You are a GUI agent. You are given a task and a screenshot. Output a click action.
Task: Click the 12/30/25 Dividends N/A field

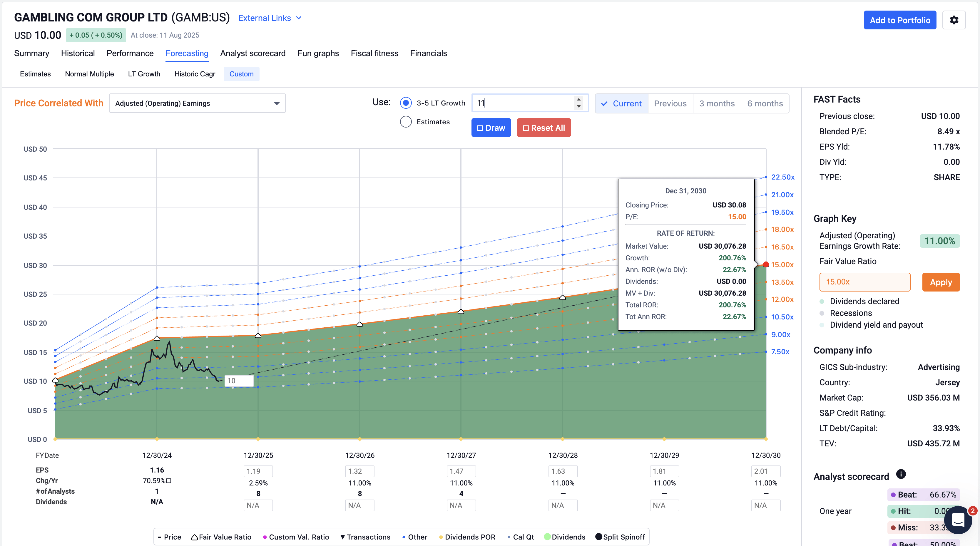coord(258,505)
